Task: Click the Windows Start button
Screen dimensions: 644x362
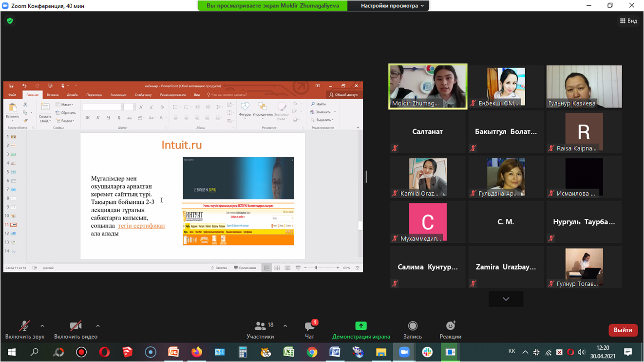Action: click(12, 352)
